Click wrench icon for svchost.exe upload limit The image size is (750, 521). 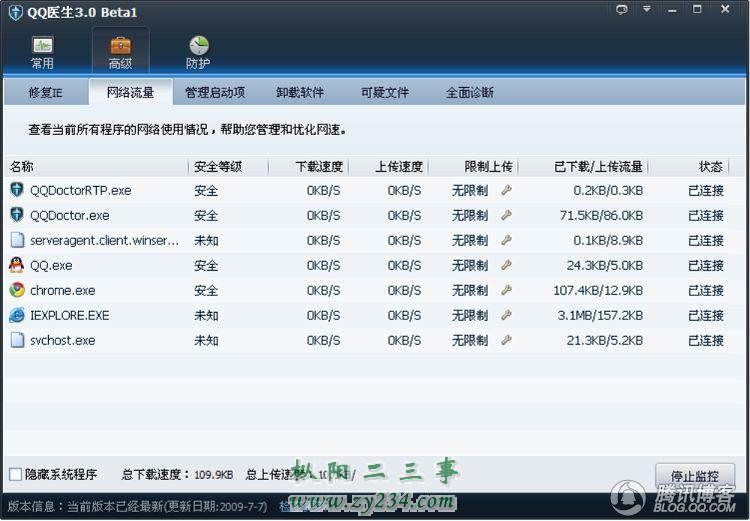(507, 340)
